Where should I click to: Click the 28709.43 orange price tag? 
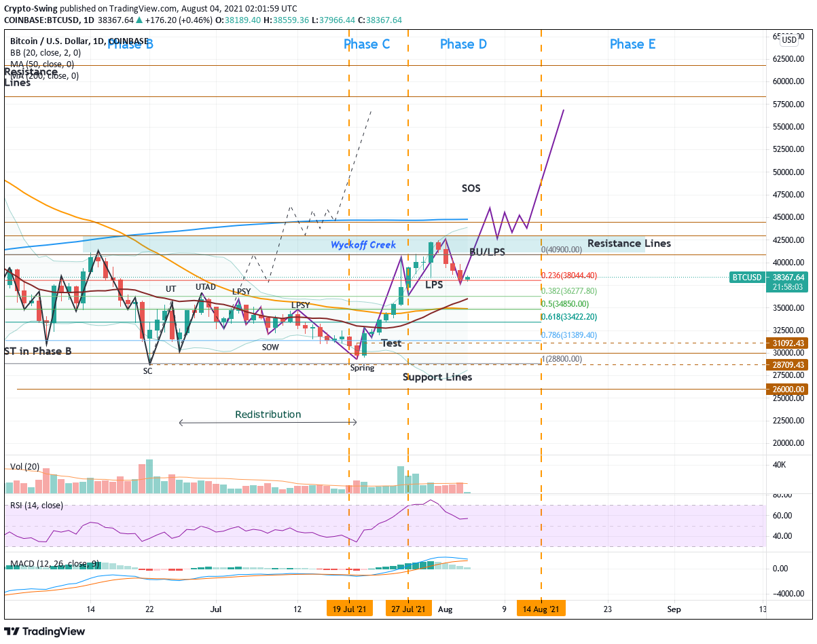click(788, 365)
